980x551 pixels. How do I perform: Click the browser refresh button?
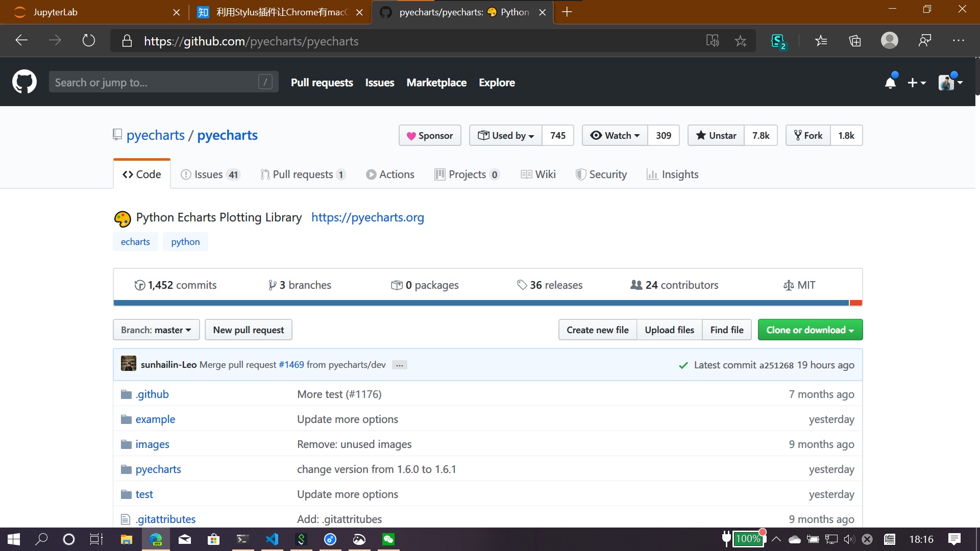pyautogui.click(x=89, y=40)
